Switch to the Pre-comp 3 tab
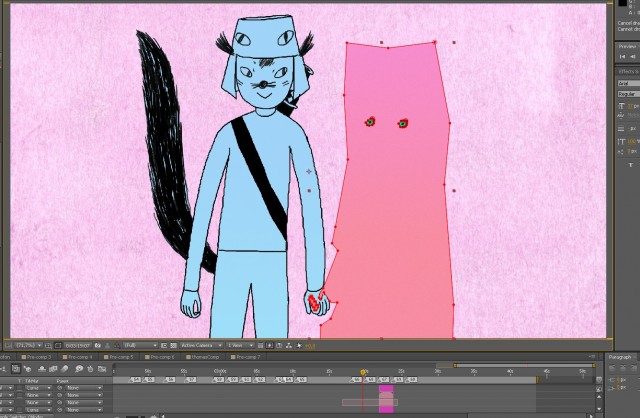 [x=38, y=356]
